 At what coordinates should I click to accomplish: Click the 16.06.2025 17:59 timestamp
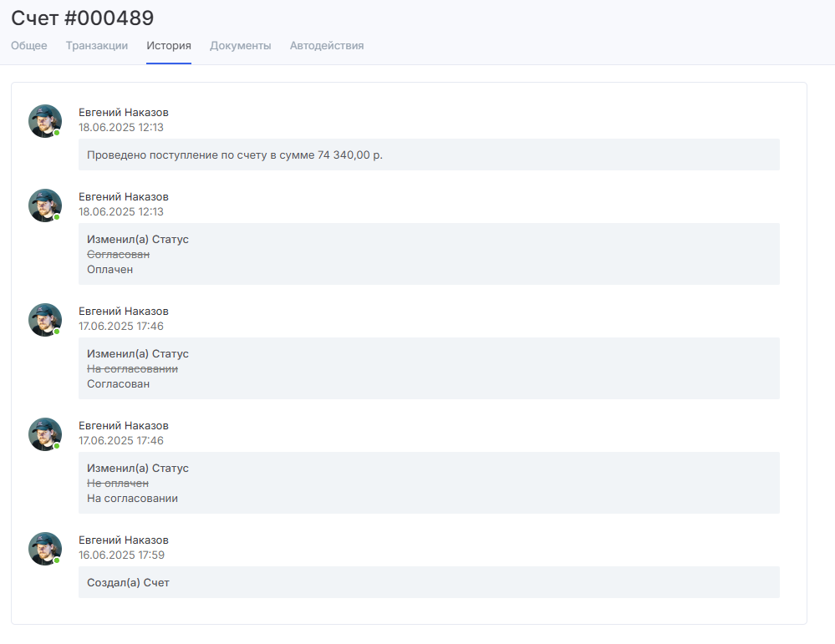[x=121, y=555]
